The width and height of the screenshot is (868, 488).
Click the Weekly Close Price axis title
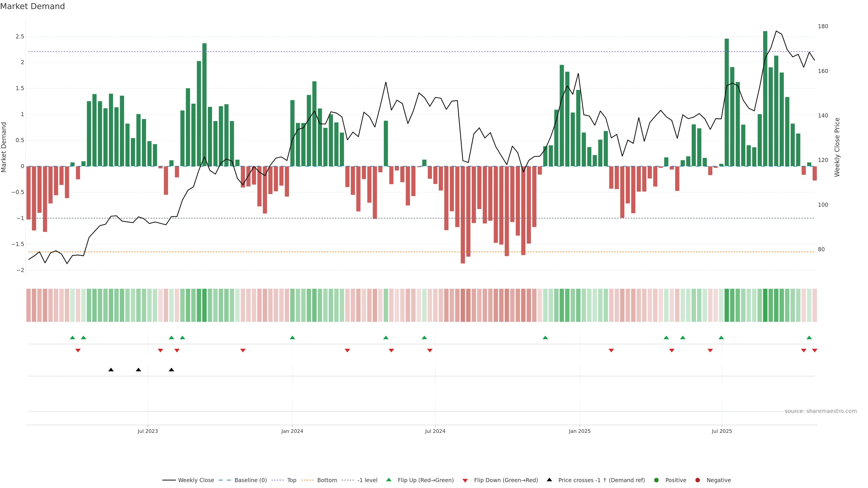[x=837, y=147]
